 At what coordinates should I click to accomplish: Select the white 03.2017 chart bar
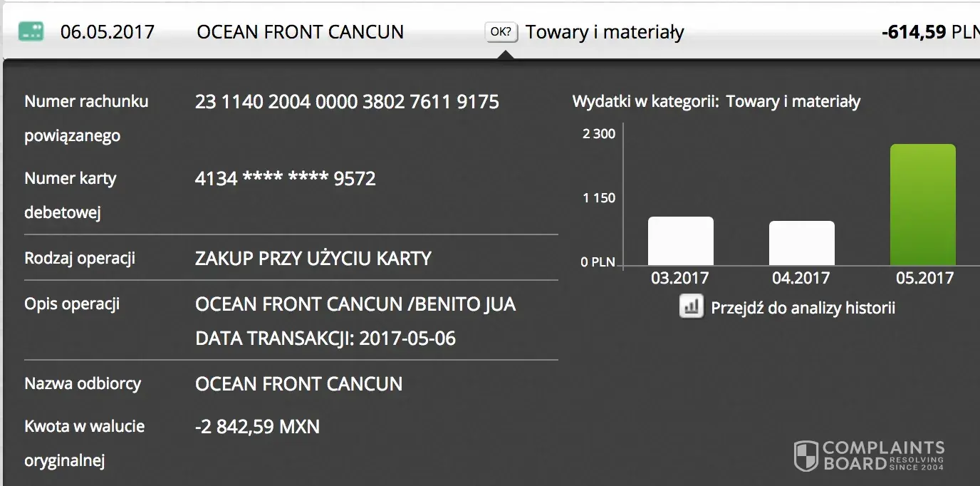coord(680,241)
